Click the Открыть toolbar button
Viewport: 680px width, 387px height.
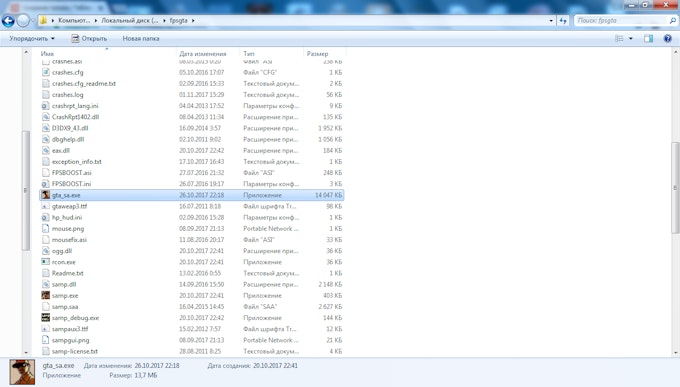[89, 39]
